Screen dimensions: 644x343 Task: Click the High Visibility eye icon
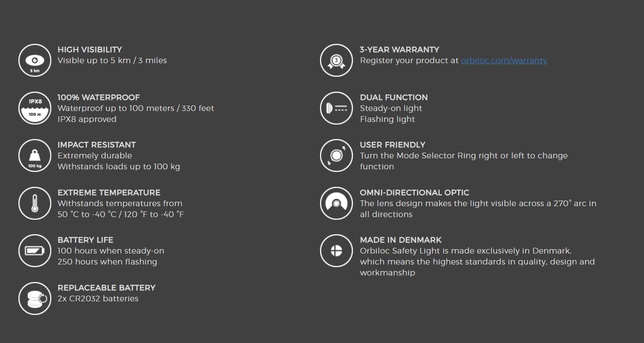[35, 61]
